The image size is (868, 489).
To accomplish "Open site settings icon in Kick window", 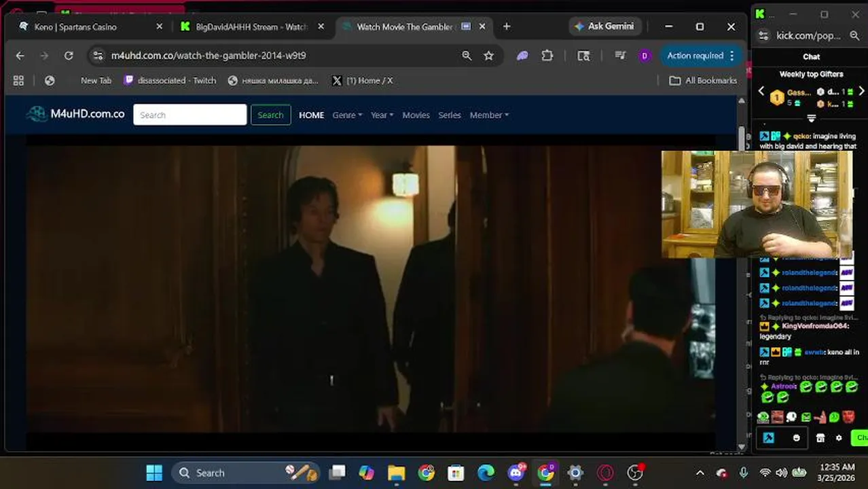I will coord(763,35).
